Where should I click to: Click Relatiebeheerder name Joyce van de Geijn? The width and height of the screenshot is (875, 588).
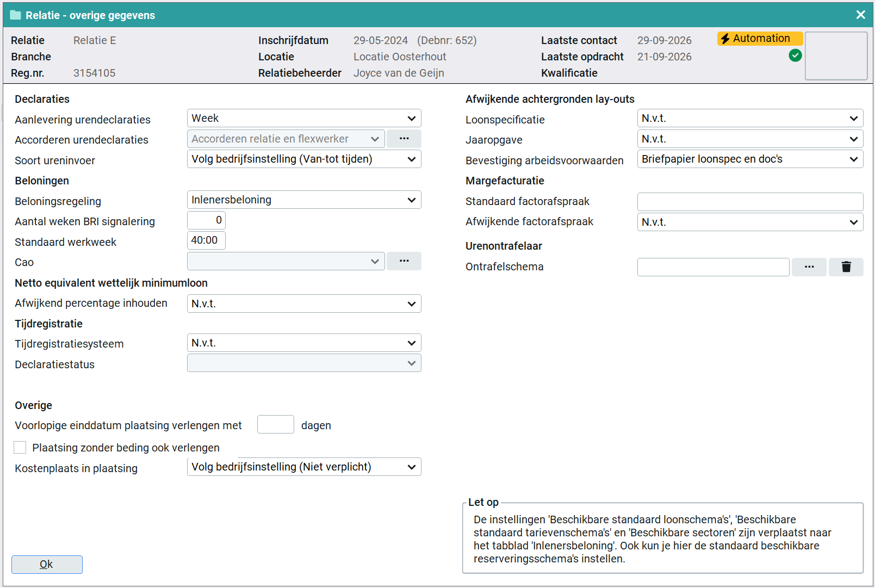point(399,73)
